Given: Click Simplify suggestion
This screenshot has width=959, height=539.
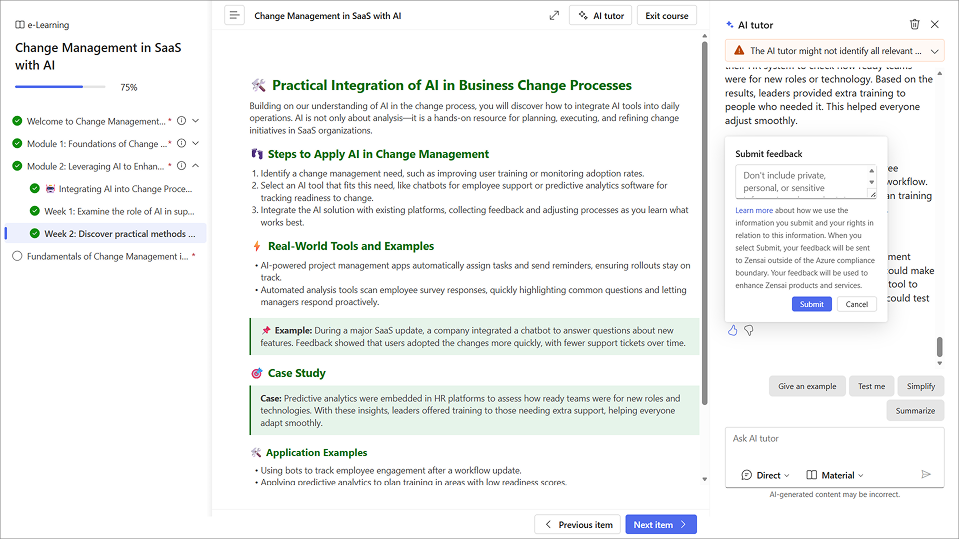Looking at the screenshot, I should 920,386.
